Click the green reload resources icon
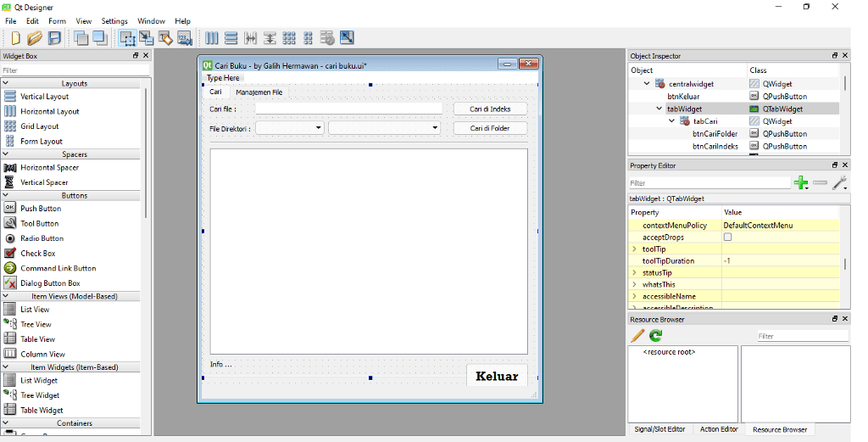The width and height of the screenshot is (868, 442). (x=656, y=335)
